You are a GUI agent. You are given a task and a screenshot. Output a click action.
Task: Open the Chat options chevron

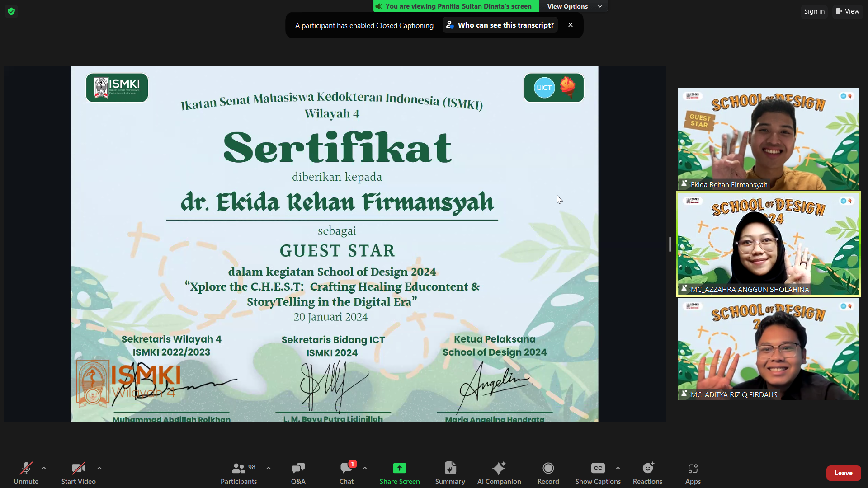365,468
